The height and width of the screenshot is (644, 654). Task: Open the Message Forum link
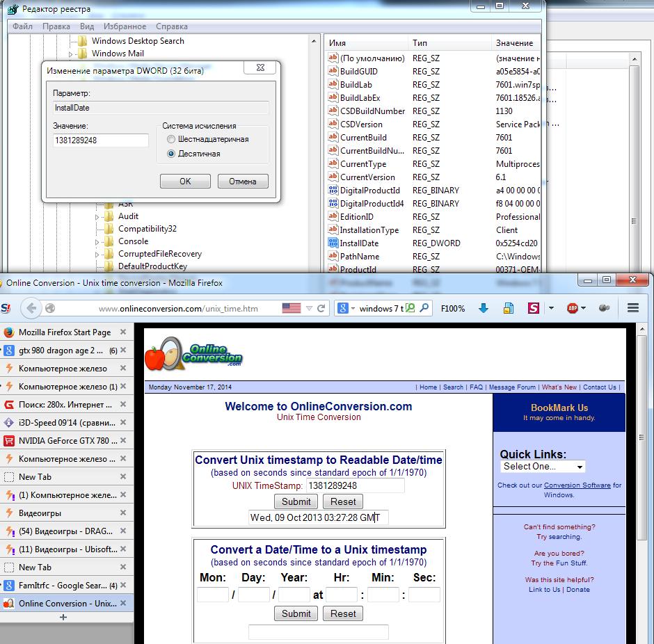coord(512,387)
